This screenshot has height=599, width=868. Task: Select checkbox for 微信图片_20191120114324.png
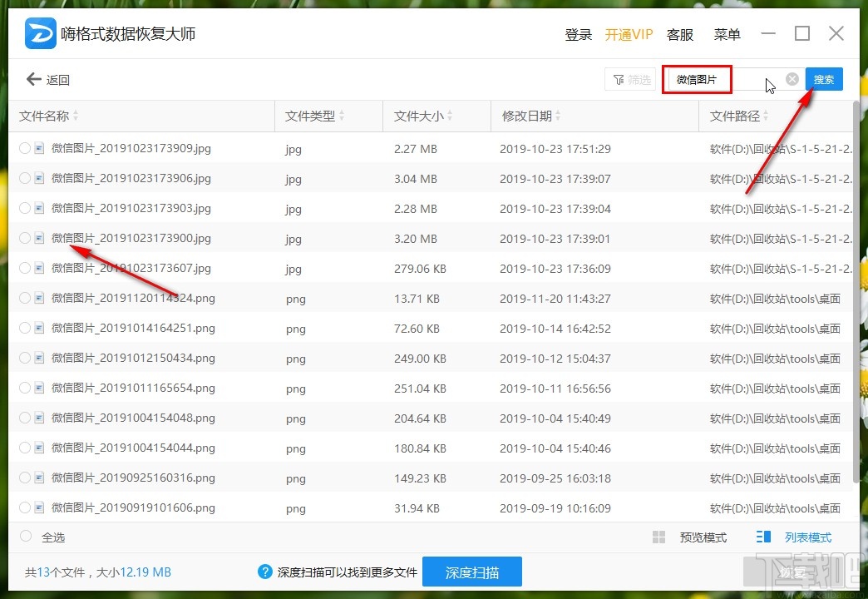[24, 298]
